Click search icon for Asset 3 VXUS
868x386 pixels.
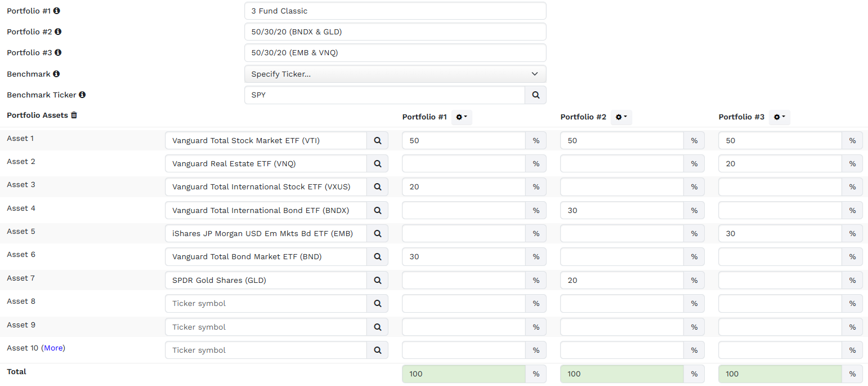pos(378,187)
